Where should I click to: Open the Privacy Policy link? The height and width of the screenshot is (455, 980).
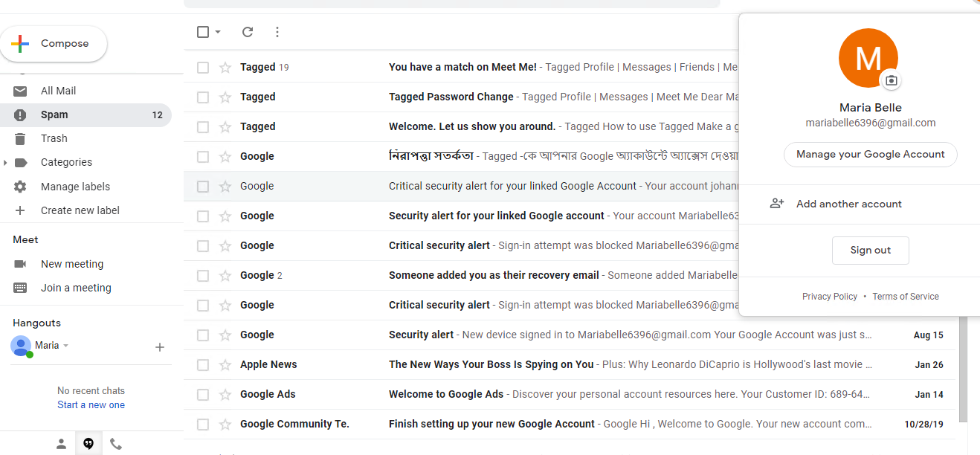tap(830, 297)
